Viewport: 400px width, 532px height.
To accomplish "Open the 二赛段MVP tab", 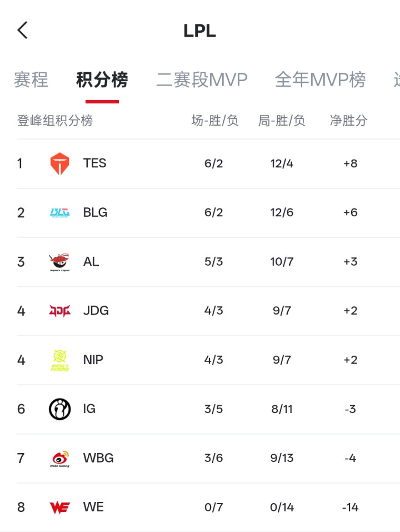I will pyautogui.click(x=202, y=80).
